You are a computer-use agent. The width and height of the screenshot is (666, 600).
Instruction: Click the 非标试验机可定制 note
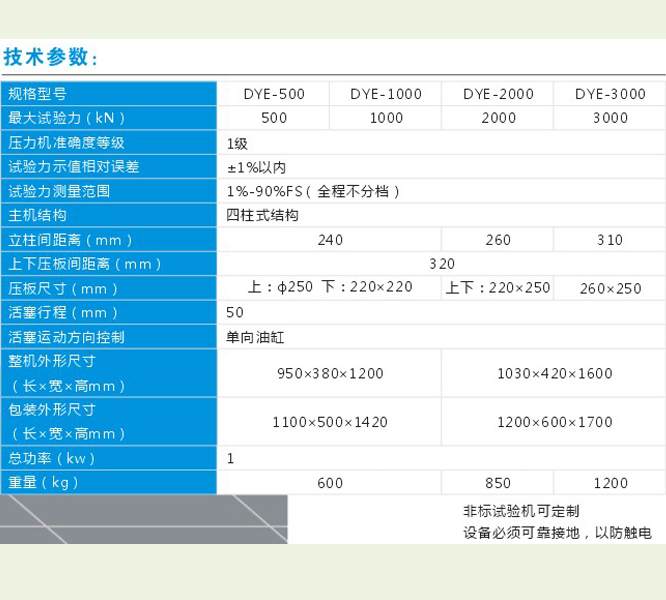pyautogui.click(x=521, y=511)
